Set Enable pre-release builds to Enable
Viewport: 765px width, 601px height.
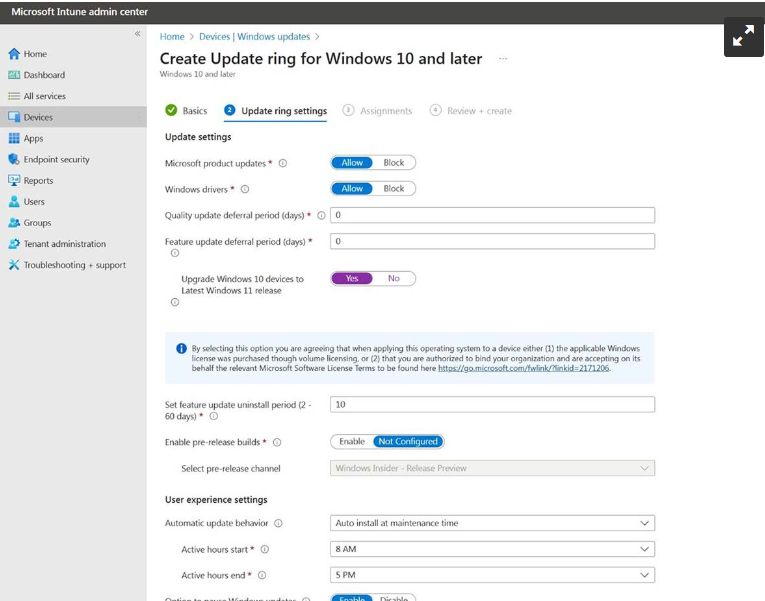click(x=352, y=441)
